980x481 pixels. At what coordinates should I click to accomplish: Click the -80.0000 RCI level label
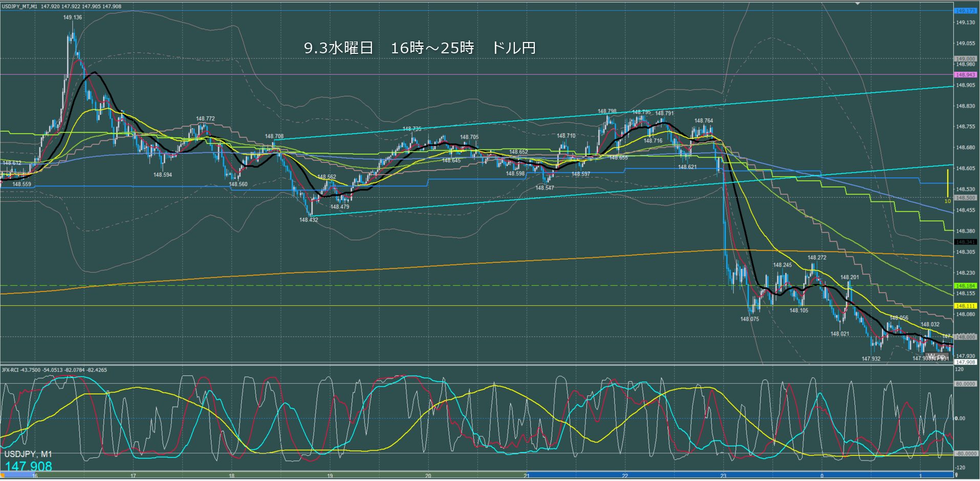[x=965, y=453]
